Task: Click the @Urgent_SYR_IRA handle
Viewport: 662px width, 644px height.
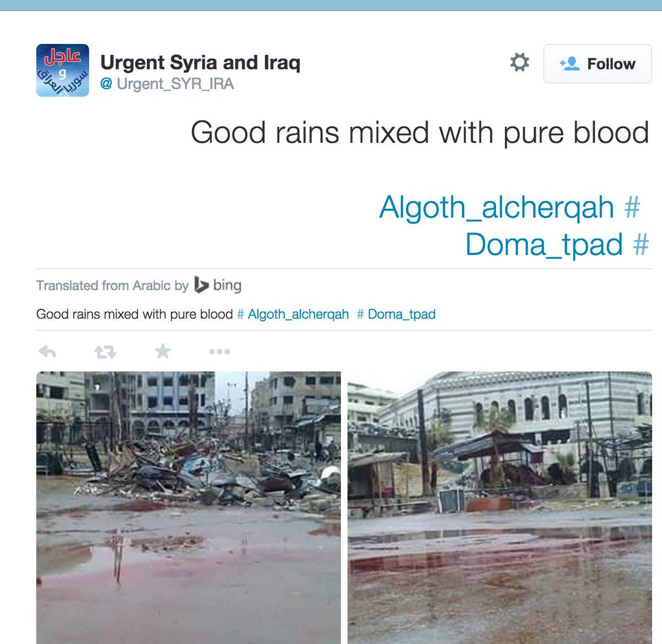Action: pyautogui.click(x=167, y=84)
